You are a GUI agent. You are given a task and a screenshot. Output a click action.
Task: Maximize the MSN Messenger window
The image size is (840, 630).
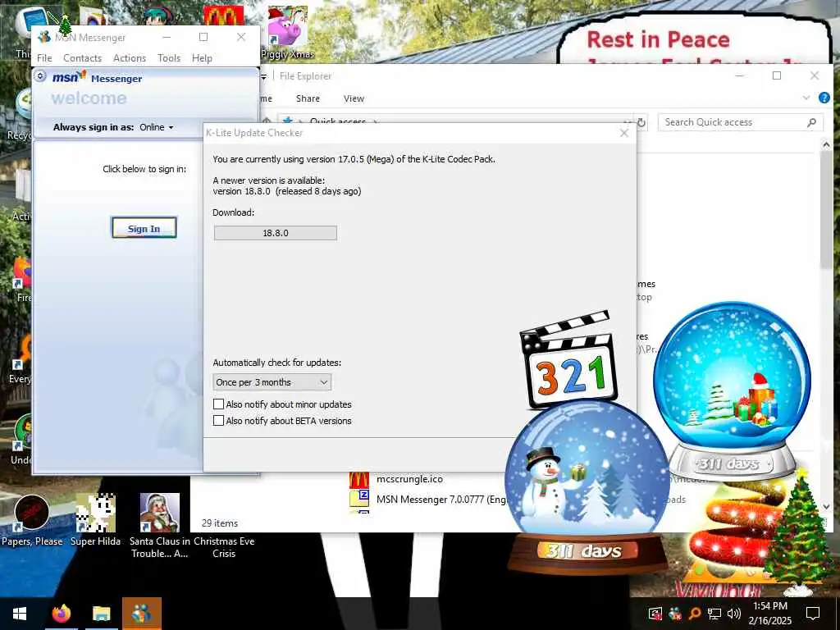pyautogui.click(x=203, y=37)
